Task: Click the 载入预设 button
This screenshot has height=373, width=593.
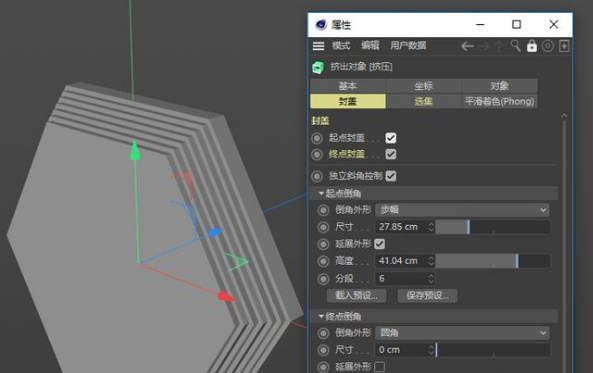Action: (x=357, y=295)
